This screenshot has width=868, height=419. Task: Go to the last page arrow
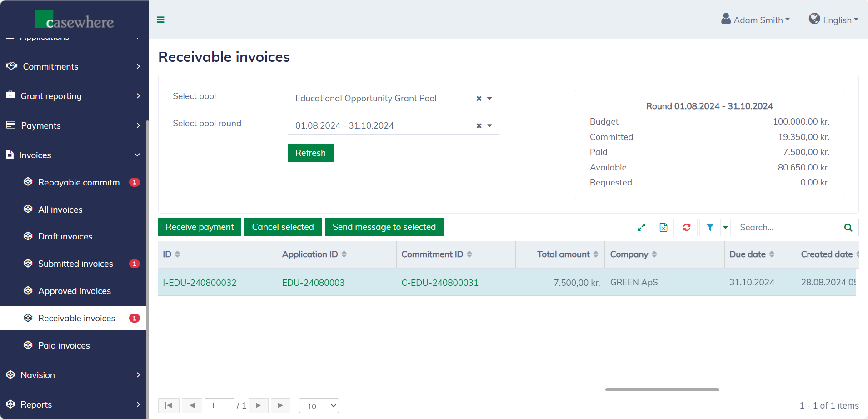(x=281, y=405)
